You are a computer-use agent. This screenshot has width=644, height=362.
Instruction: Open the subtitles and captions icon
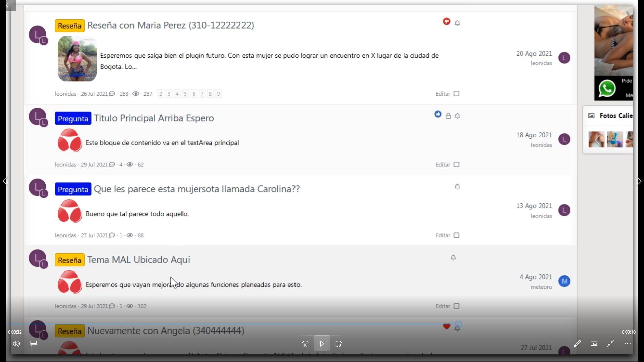pyautogui.click(x=33, y=344)
